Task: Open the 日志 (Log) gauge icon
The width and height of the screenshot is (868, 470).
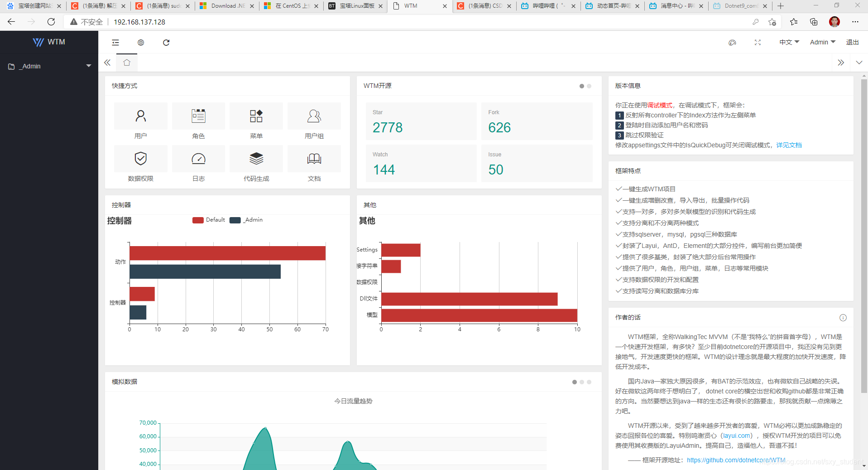Action: coord(198,159)
